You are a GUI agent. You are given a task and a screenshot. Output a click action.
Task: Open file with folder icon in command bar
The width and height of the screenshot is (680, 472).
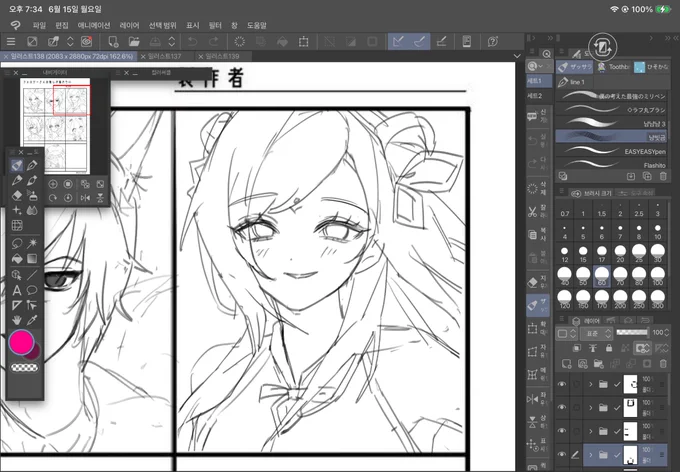(x=134, y=42)
